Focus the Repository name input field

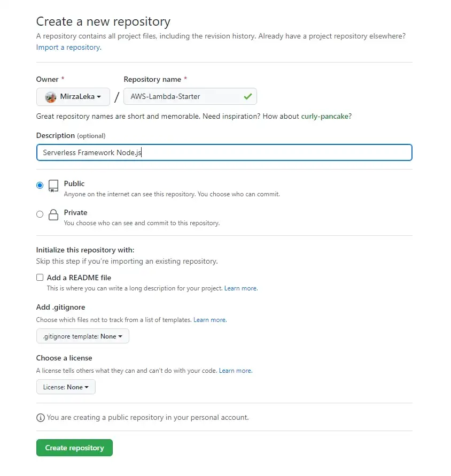[182, 97]
